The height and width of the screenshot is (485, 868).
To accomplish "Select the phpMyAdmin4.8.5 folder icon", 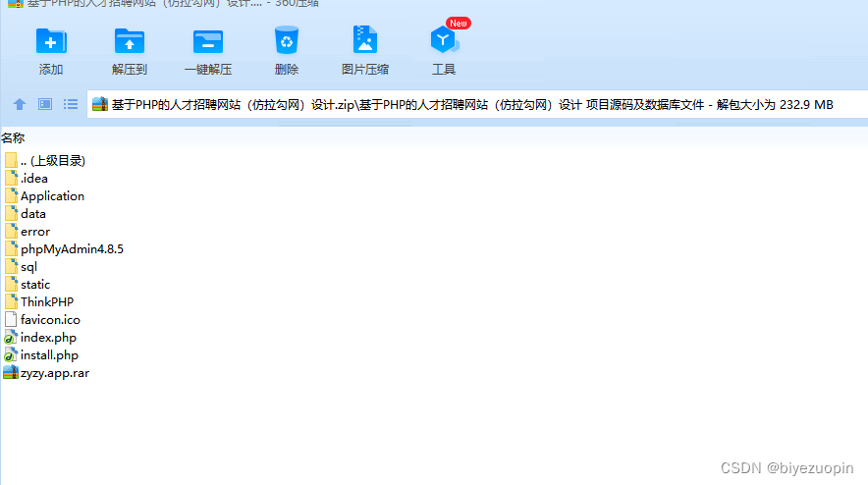I will (11, 248).
